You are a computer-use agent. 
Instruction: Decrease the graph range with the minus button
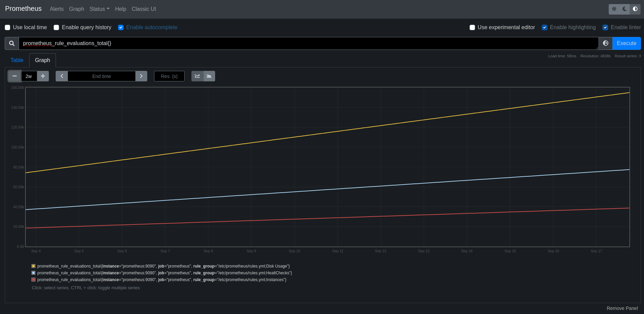(15, 76)
